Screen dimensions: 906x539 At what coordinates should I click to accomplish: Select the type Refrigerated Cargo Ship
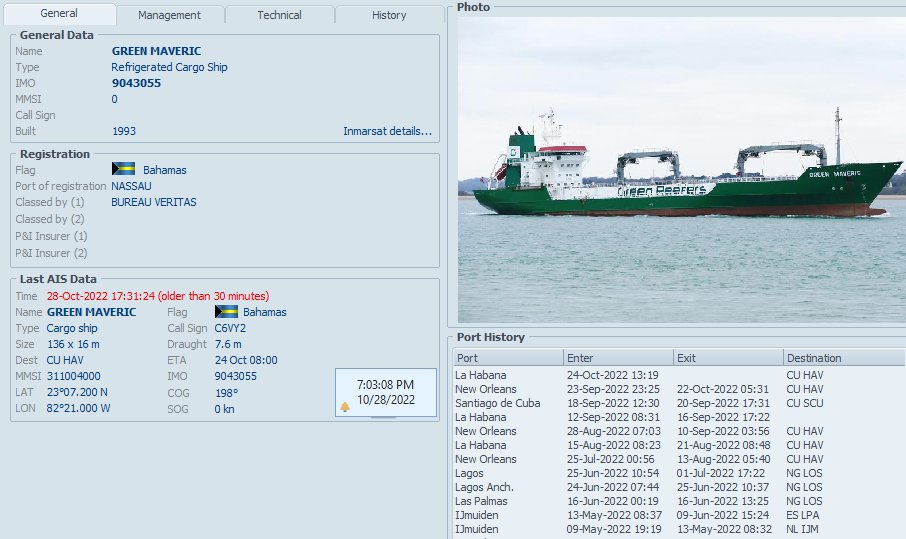(169, 67)
